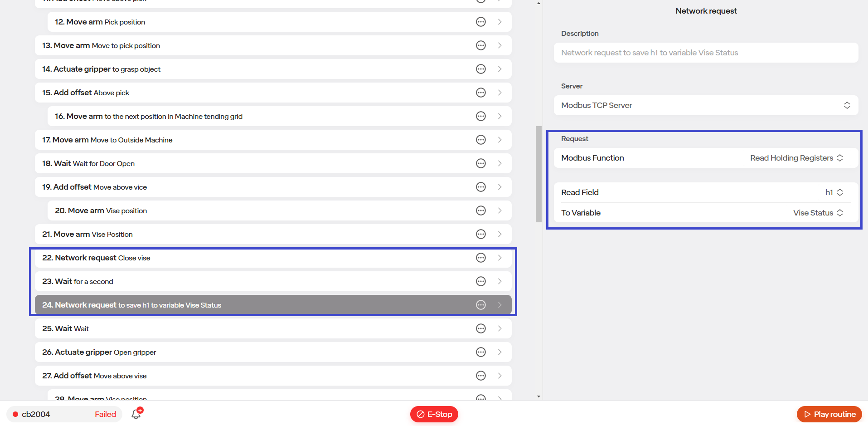This screenshot has height=426, width=868.
Task: Expand step 24 Network request chevron
Action: coord(499,305)
